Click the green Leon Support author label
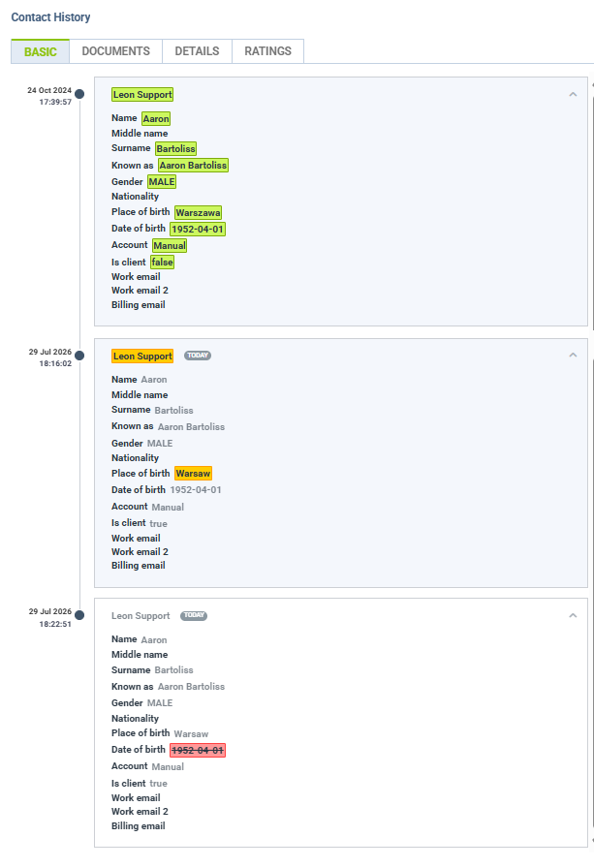The width and height of the screenshot is (594, 868). tap(142, 95)
